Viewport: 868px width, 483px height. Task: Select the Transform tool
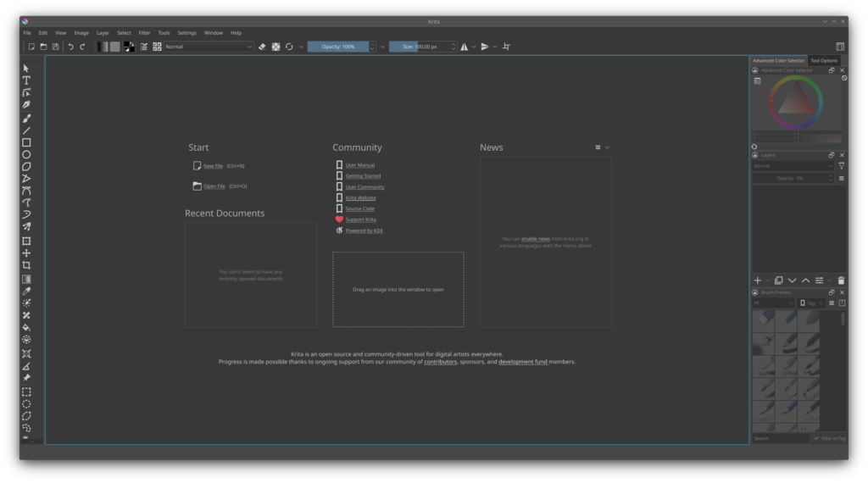tap(26, 241)
